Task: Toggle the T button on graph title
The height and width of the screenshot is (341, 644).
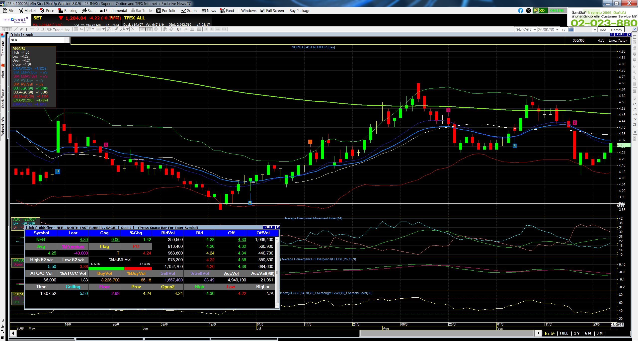Action: (612, 34)
